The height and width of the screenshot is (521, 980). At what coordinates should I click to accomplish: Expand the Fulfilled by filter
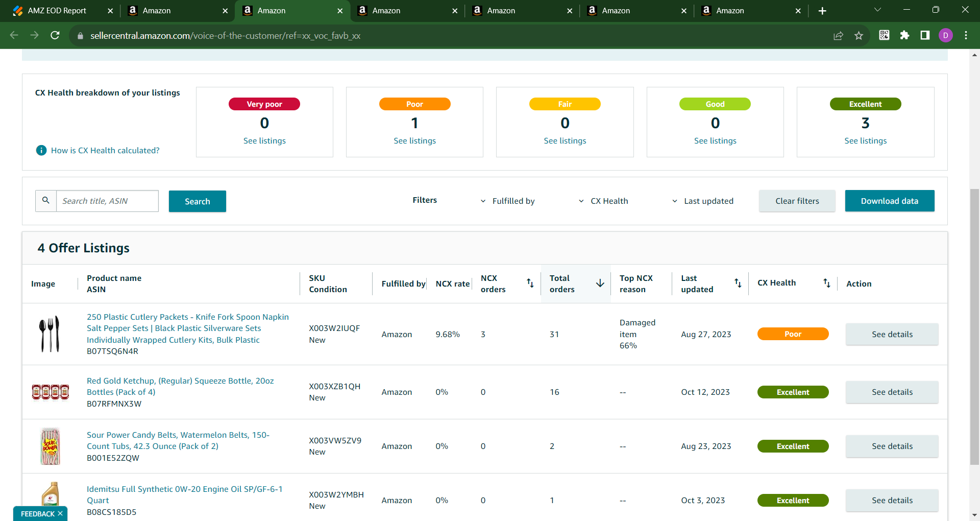point(507,201)
